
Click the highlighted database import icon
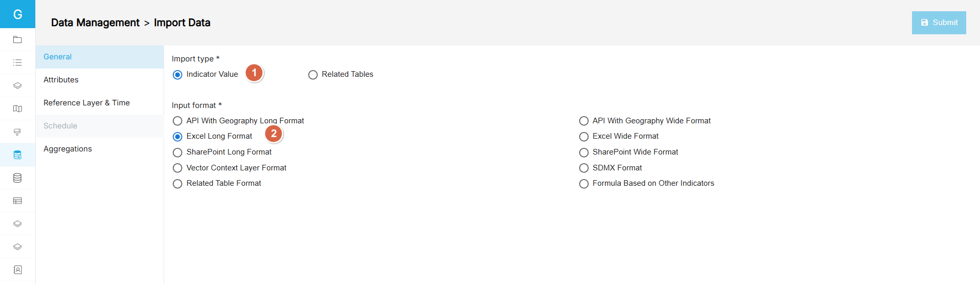click(17, 155)
